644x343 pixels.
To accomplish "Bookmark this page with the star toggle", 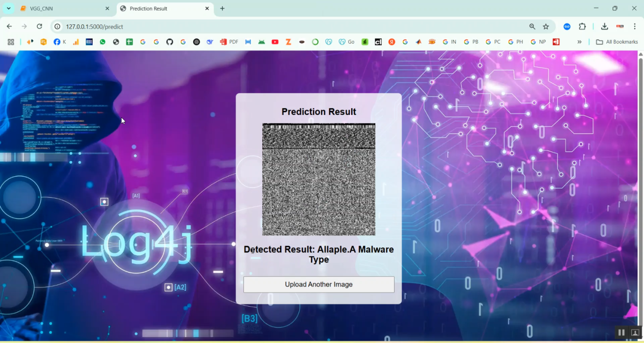I will click(x=546, y=26).
